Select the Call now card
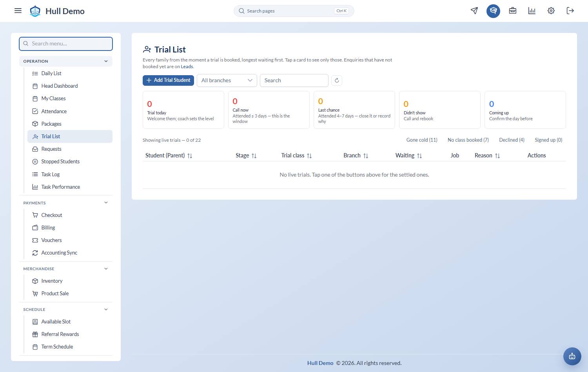Viewport: 588px width, 372px height. pos(269,110)
